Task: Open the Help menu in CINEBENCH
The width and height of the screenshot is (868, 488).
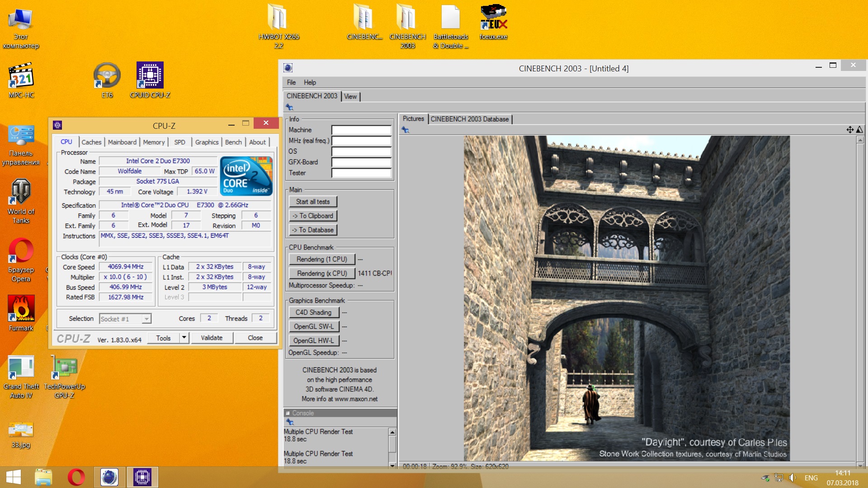Action: (x=310, y=82)
